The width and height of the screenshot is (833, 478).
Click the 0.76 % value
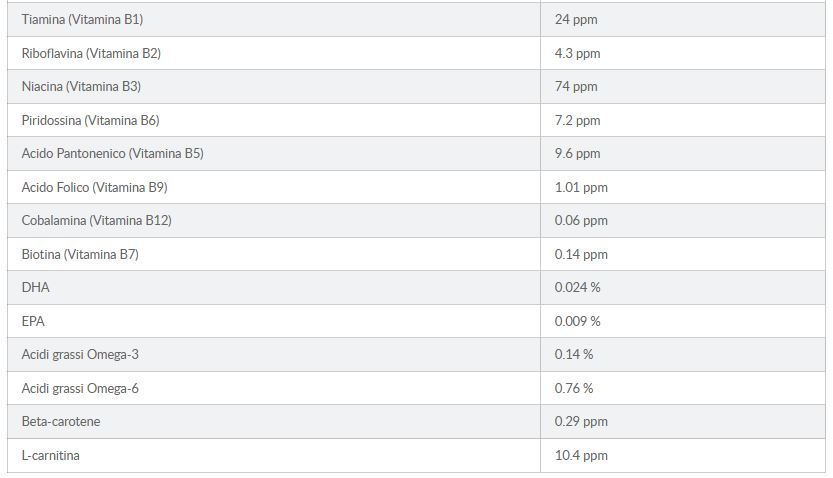(574, 388)
